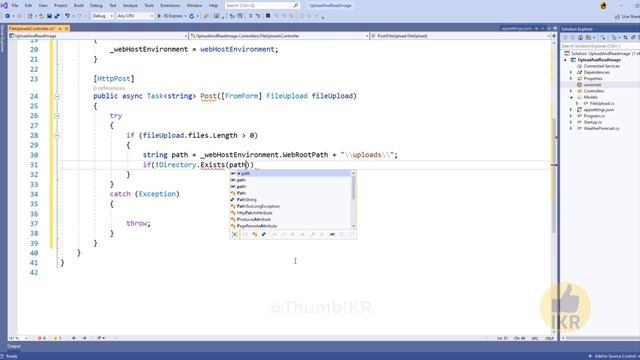Viewport: 640px width, 360px height.
Task: Open the Extensions menu
Action: 170,6
